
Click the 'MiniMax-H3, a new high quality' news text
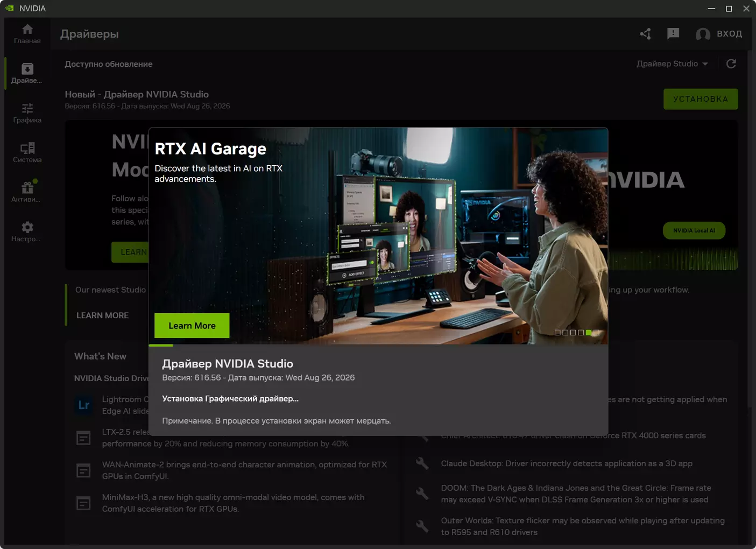tap(233, 503)
